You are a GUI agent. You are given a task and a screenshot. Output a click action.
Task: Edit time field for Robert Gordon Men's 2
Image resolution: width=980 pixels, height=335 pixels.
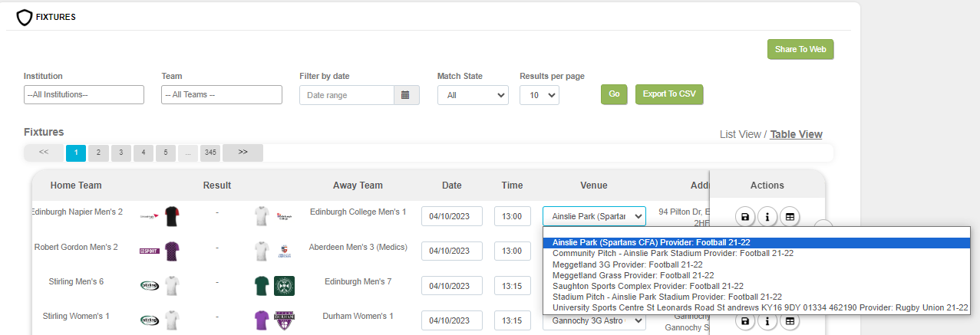tap(513, 251)
